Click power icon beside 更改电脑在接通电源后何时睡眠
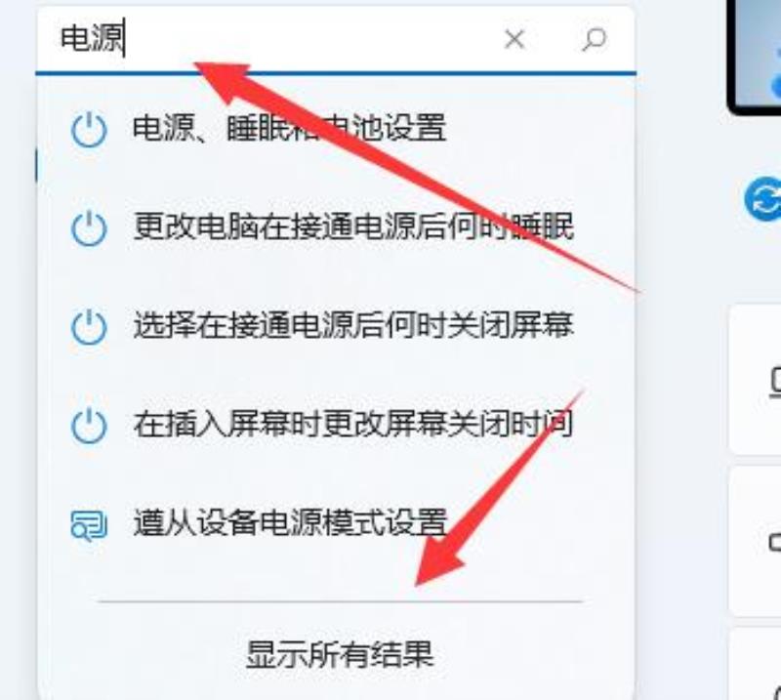This screenshot has height=700, width=781. click(89, 228)
